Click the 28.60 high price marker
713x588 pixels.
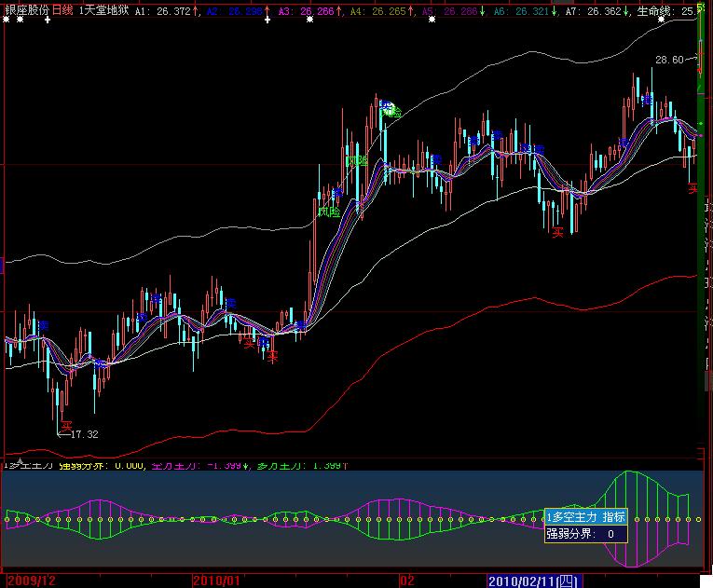(x=669, y=60)
